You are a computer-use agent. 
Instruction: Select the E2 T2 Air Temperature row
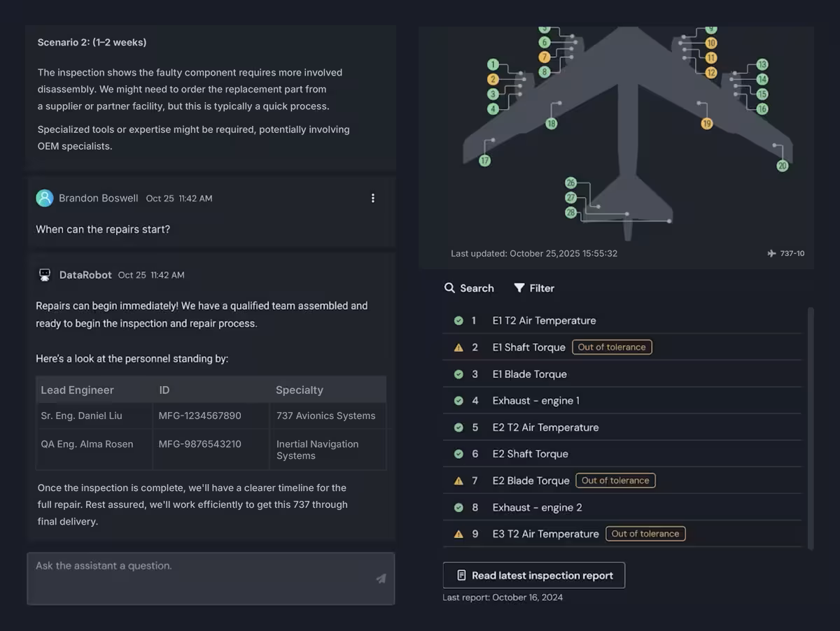pos(622,427)
